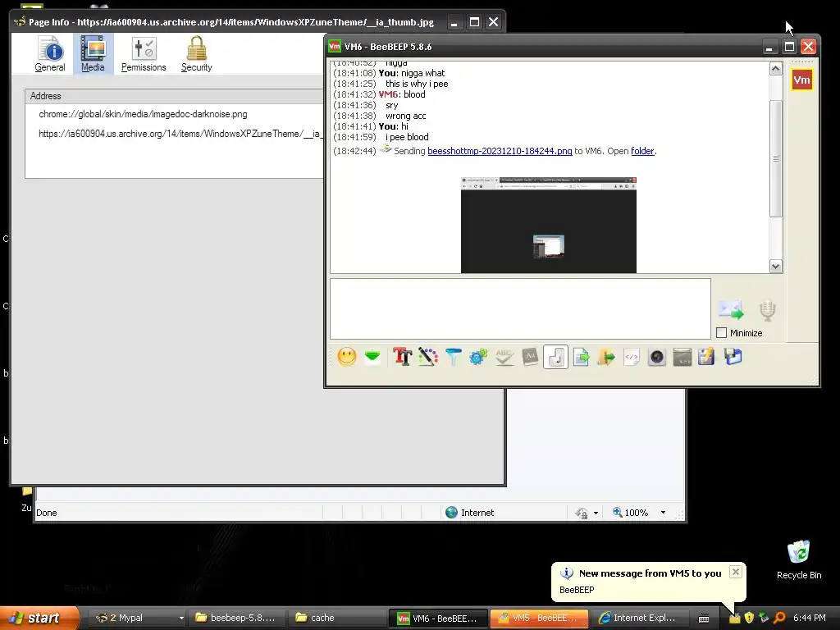Screen dimensions: 840x630
Task: Click the send folder arrow icon
Action: (606, 357)
